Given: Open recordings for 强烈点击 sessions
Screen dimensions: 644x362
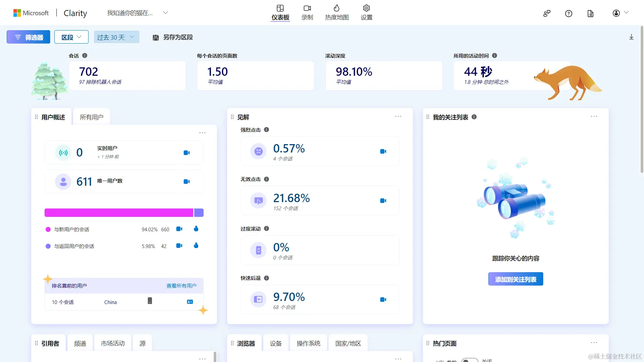Looking at the screenshot, I should pos(383,152).
